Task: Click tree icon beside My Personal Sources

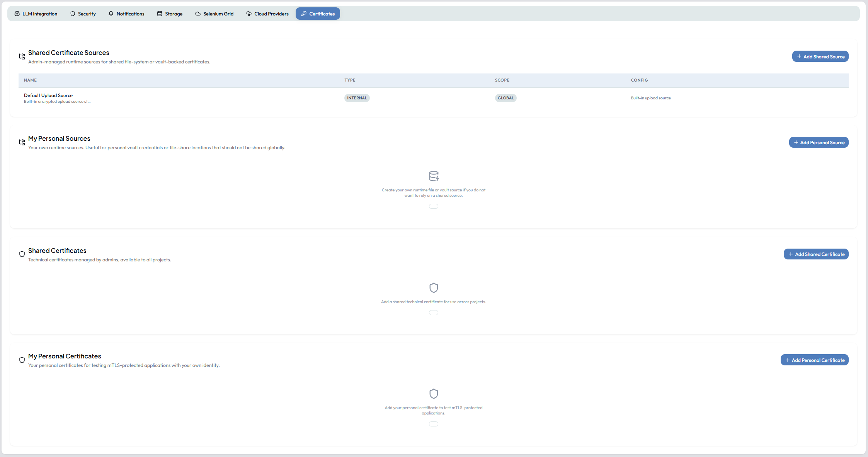Action: 22,142
